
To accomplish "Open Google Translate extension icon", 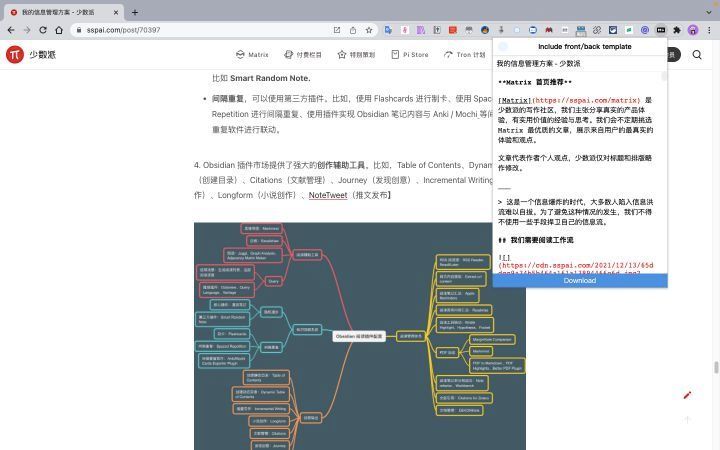I will coord(388,30).
